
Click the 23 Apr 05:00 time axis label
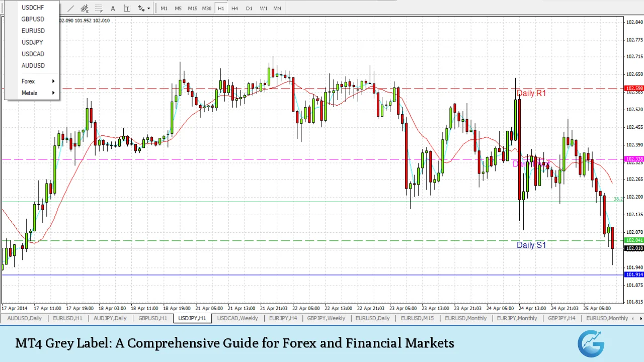tap(404, 308)
